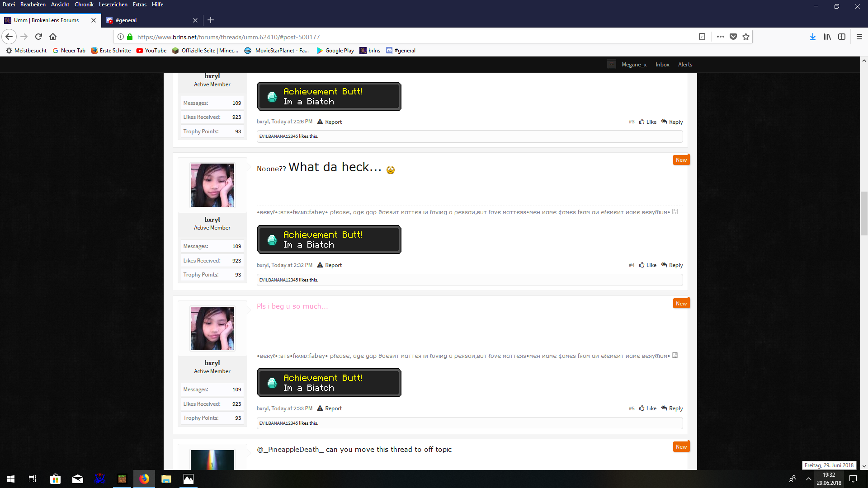This screenshot has width=868, height=488.
Task: Open the downloads panel
Action: 813,37
